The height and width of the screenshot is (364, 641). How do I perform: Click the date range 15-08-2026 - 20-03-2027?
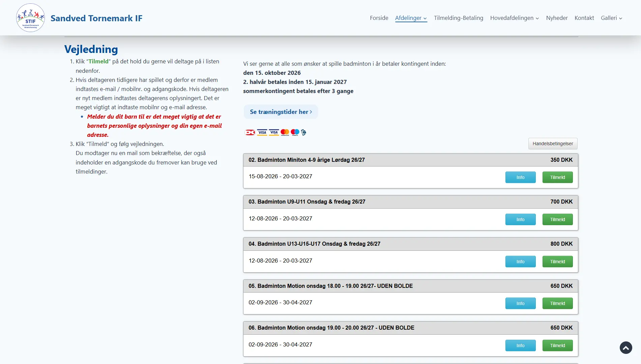click(280, 176)
